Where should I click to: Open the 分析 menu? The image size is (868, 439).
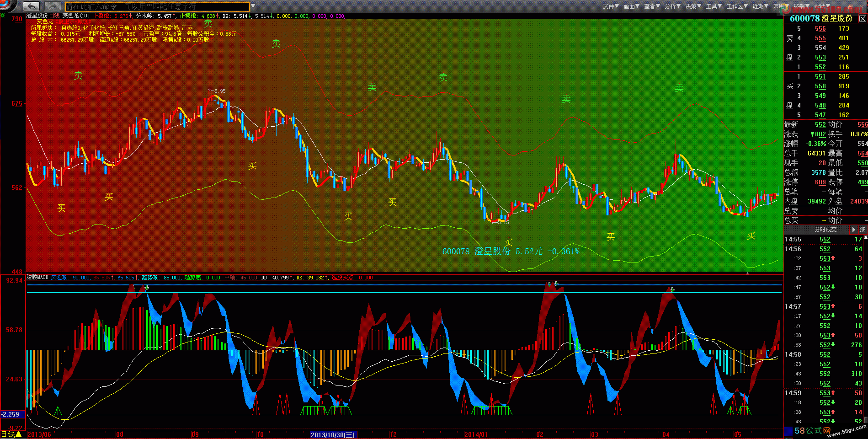click(673, 6)
